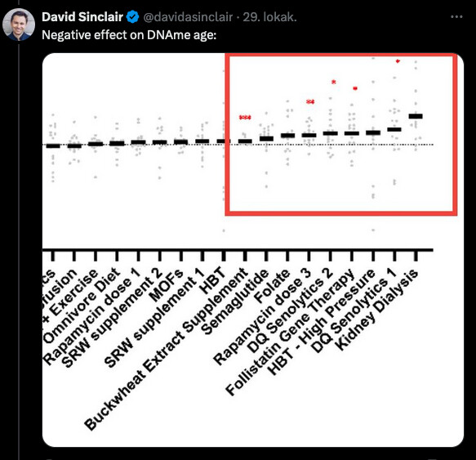Click the red double-asterisk above Rapamycin dose 3
The width and height of the screenshot is (476, 460).
point(310,102)
